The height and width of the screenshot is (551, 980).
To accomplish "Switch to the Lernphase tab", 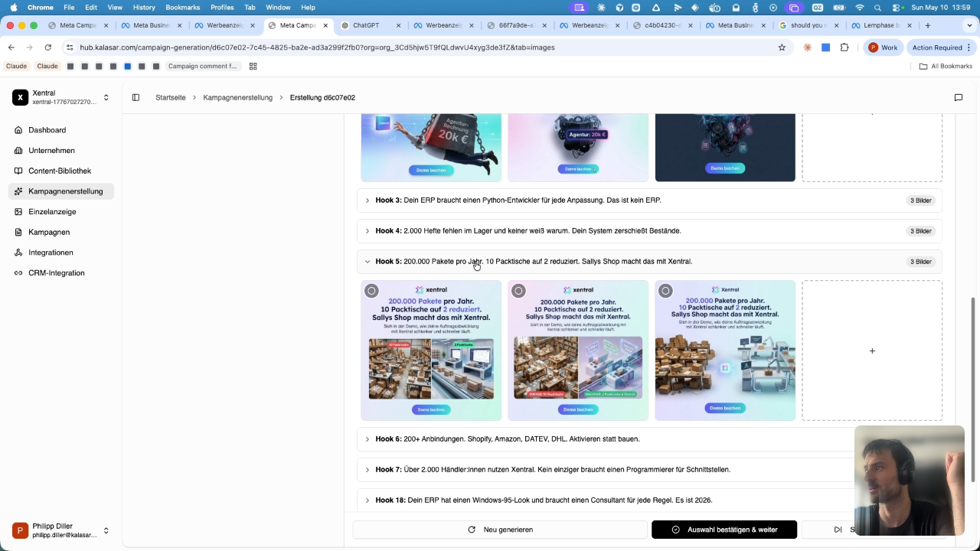I will 880,25.
